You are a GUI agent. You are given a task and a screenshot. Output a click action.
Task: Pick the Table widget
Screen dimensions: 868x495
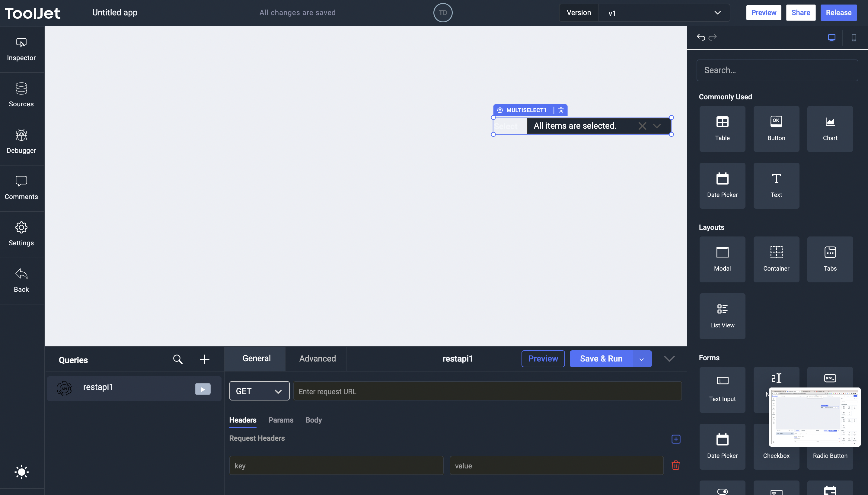click(722, 129)
